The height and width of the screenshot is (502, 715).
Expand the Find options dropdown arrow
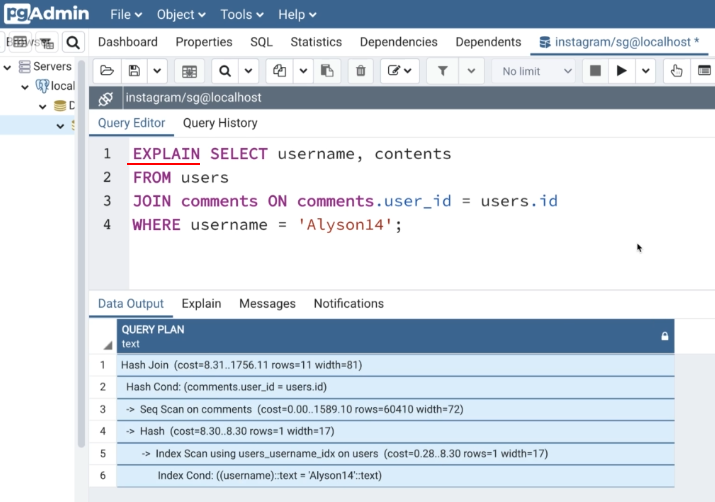click(249, 71)
